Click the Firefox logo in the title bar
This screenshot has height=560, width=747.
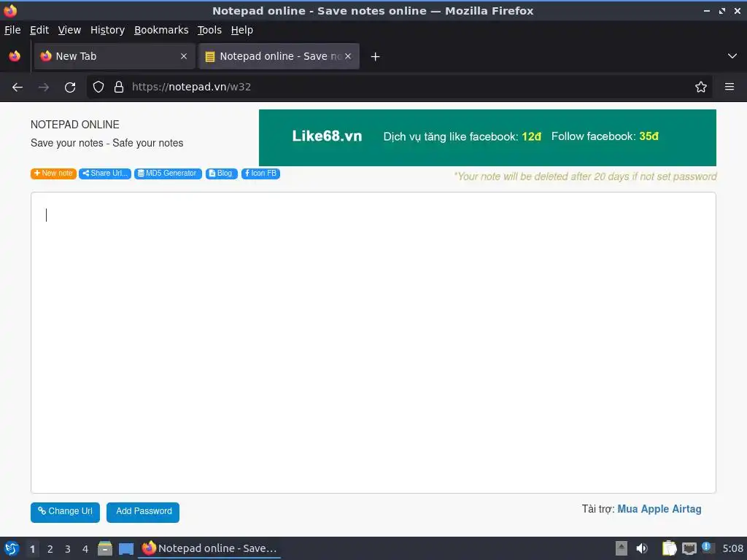pyautogui.click(x=10, y=10)
